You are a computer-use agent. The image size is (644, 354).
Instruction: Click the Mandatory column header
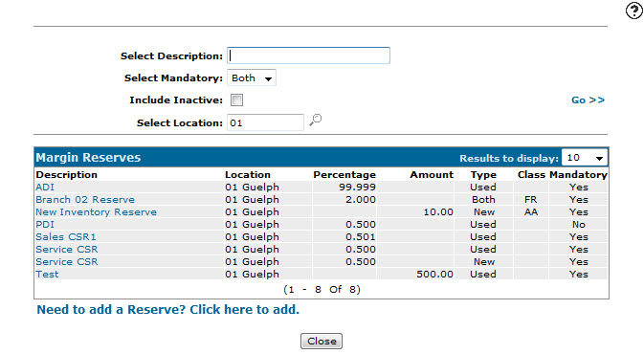578,175
